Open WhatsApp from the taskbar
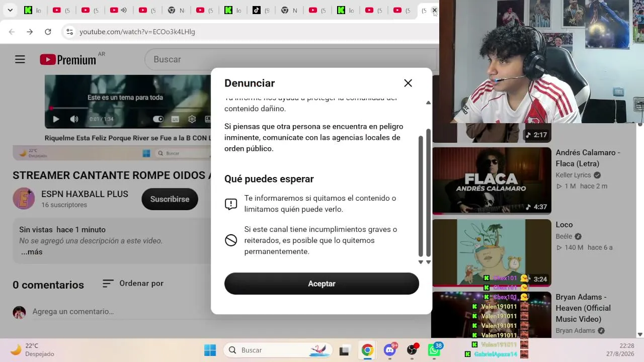Viewport: 644px width, 362px height. [434, 350]
